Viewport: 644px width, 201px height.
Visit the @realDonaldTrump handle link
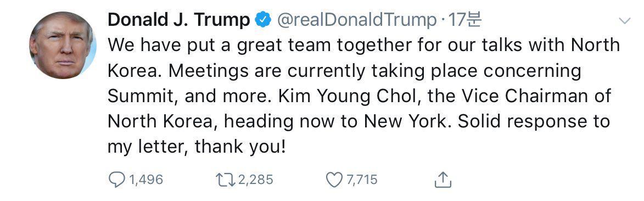[357, 20]
